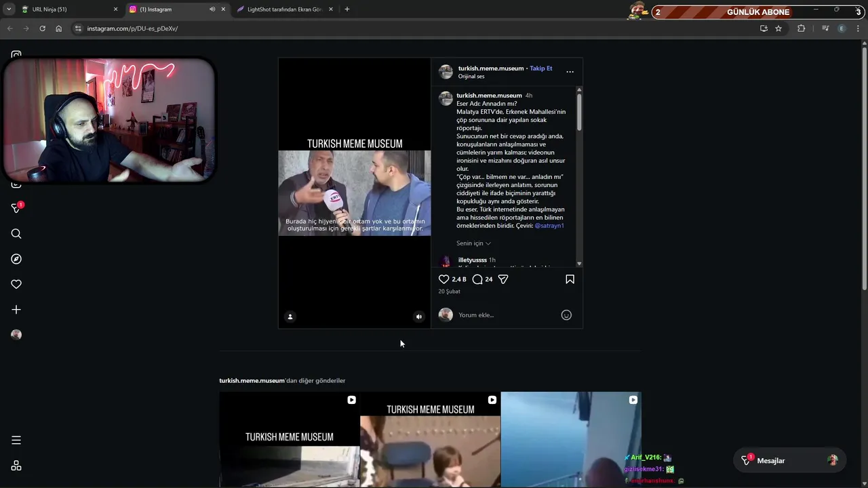Image resolution: width=868 pixels, height=488 pixels.
Task: Share the post with the paper plane icon
Action: click(503, 279)
